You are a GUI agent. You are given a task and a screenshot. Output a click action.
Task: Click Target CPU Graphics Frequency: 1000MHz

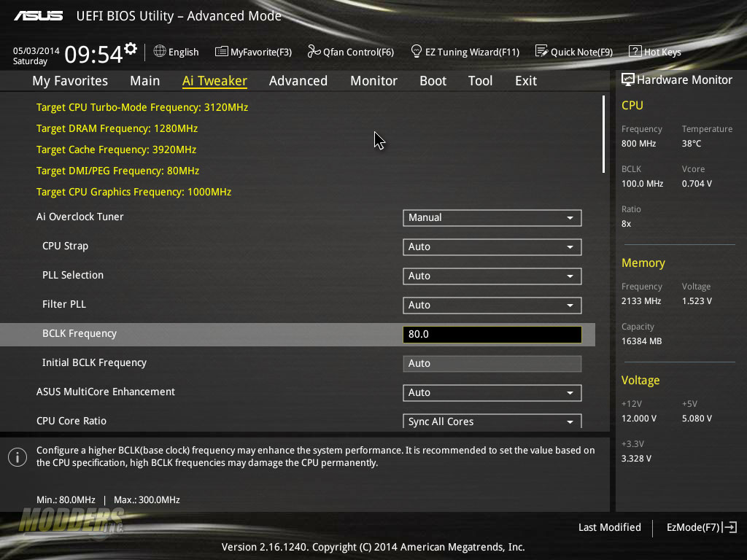click(x=134, y=192)
